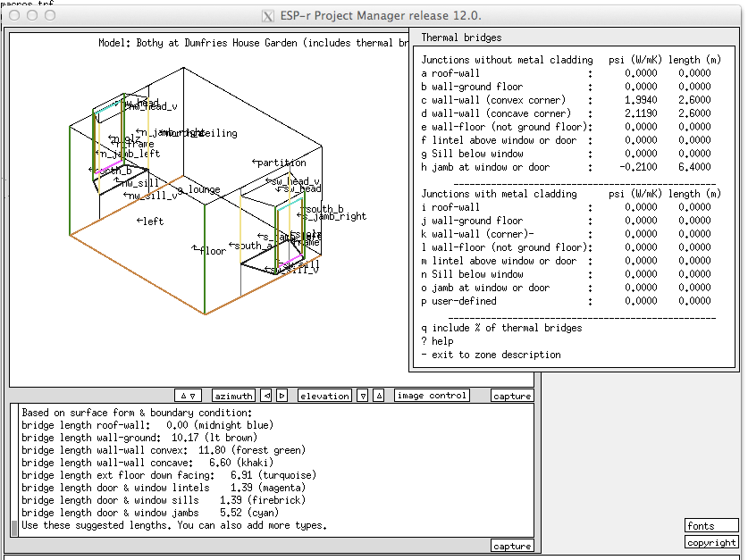The image size is (748, 560).
Task: Click the elevation down arrow button
Action: [363, 396]
